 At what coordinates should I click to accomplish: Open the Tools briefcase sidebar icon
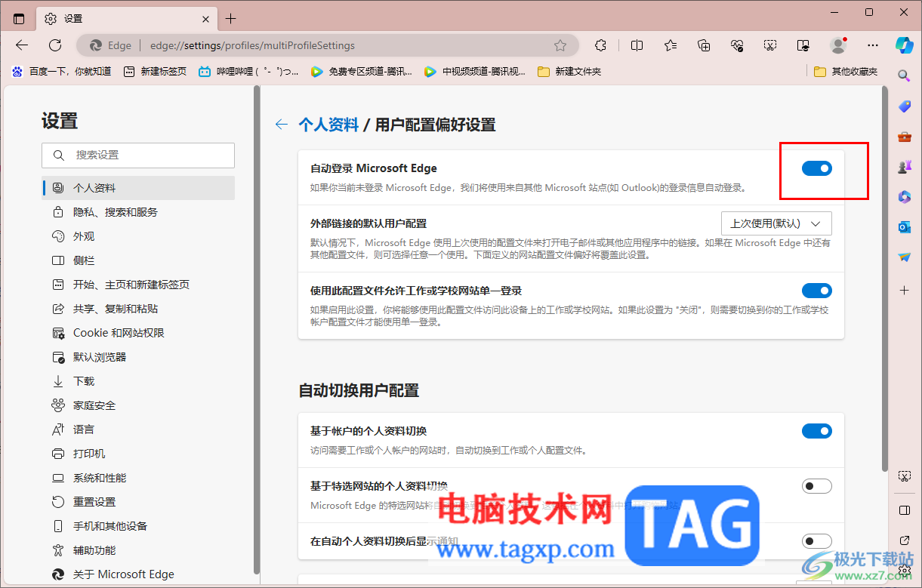(x=904, y=137)
